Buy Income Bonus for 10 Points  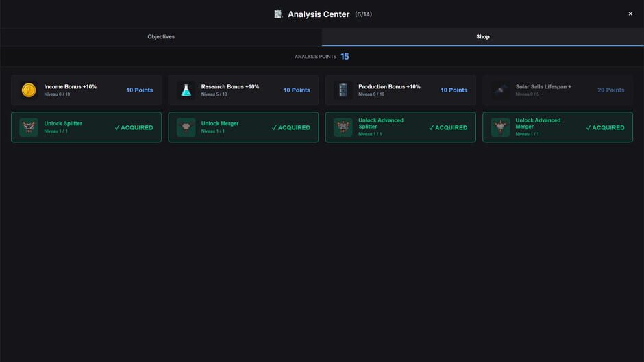(x=140, y=90)
